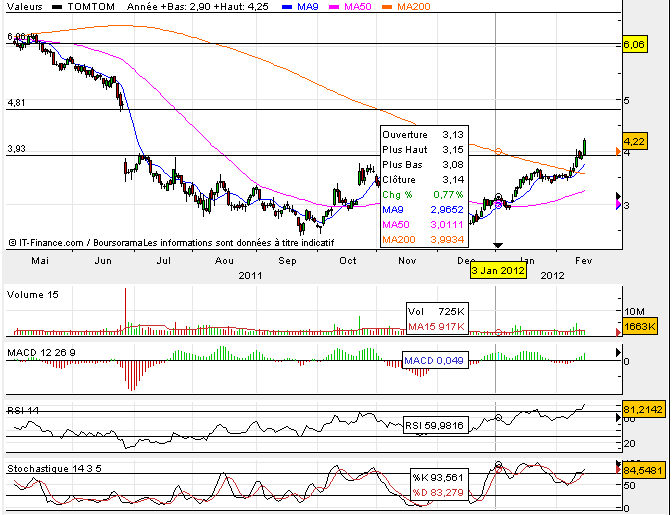Click the green 'Chg % 0,77%' row
The width and height of the screenshot is (672, 515).
coord(423,195)
